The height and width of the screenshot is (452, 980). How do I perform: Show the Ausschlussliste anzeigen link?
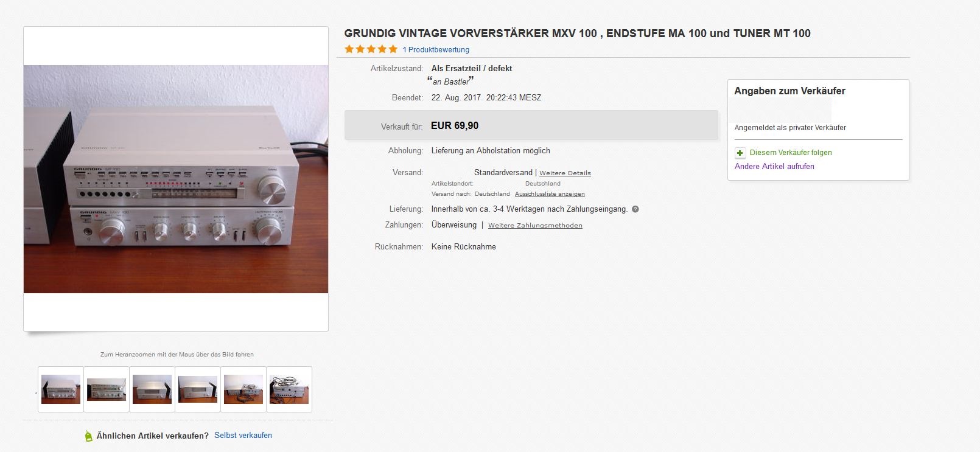(550, 194)
